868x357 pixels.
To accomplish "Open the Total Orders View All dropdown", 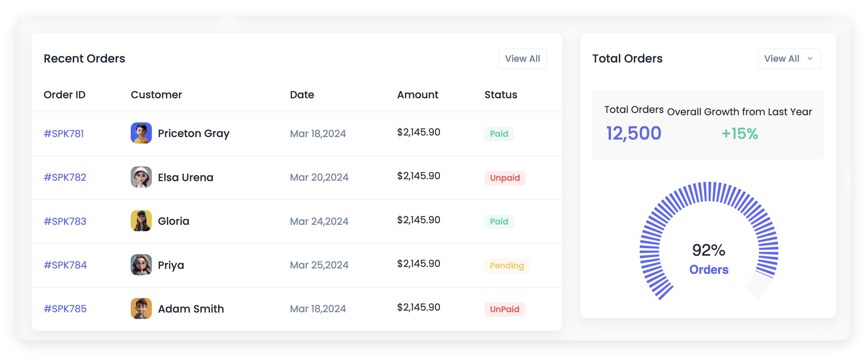I will click(x=789, y=59).
